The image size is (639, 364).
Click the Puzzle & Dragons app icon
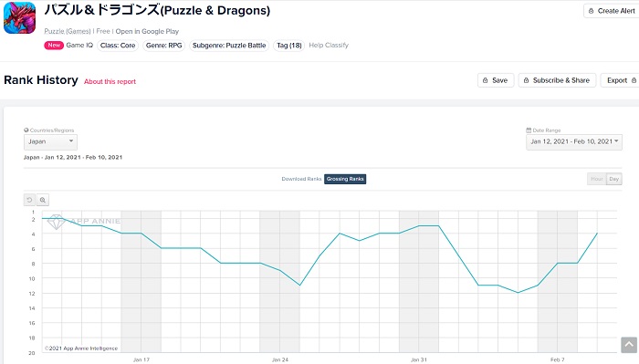point(19,18)
